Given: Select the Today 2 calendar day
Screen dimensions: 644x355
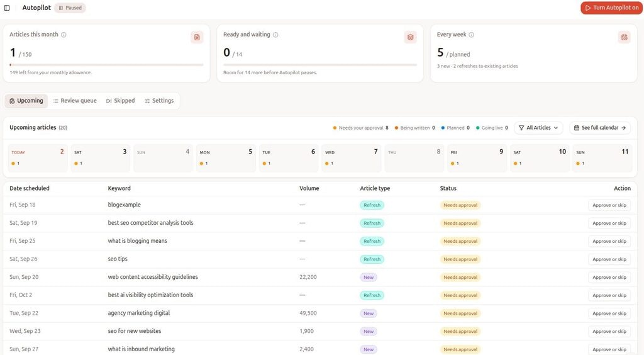Looking at the screenshot, I should (x=38, y=158).
